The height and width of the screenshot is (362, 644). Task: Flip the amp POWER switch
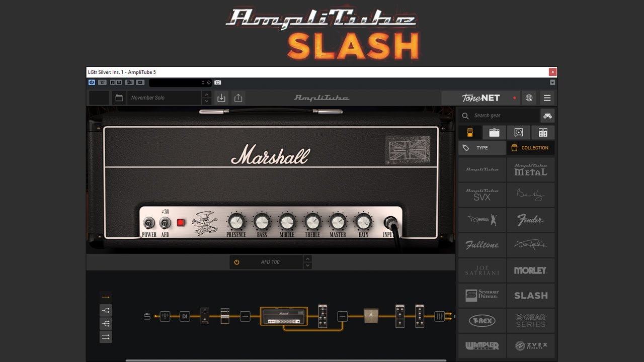tap(149, 223)
